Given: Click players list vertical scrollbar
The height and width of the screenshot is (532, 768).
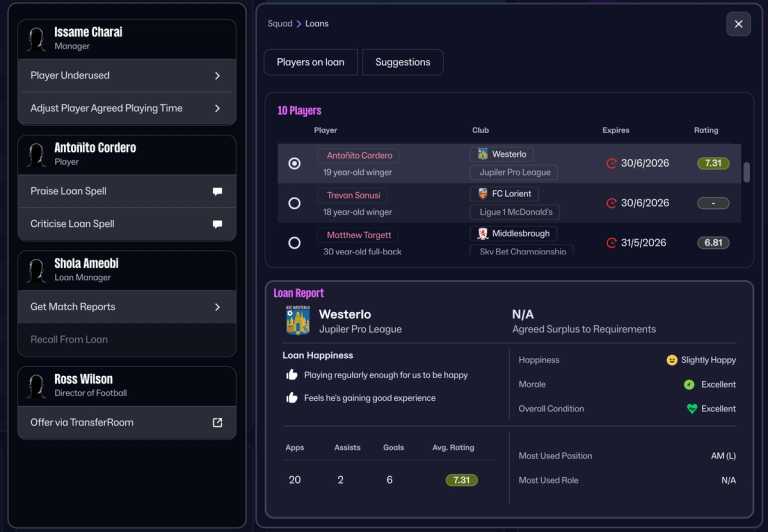Looking at the screenshot, I should coord(746,172).
